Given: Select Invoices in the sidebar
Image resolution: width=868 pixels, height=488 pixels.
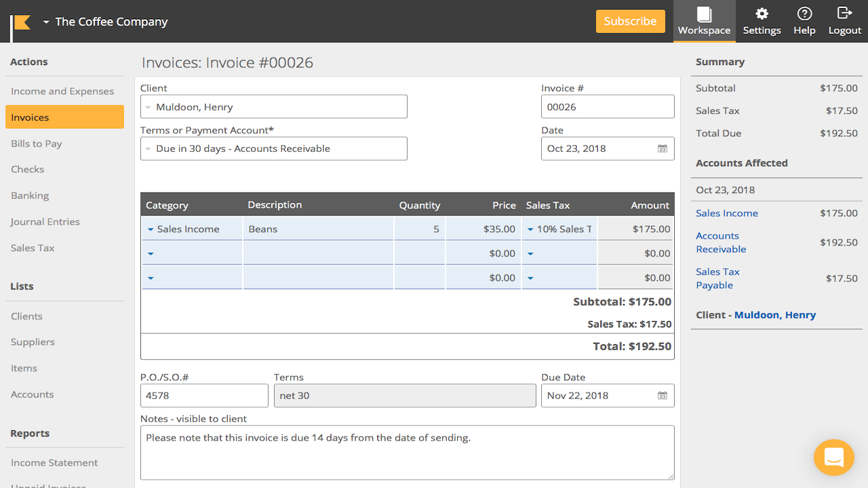Looking at the screenshot, I should click(64, 117).
